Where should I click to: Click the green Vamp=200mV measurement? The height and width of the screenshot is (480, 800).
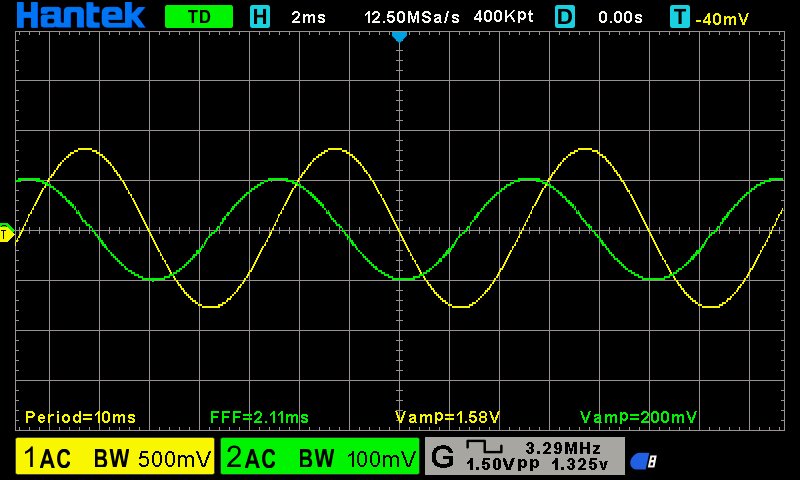click(638, 417)
